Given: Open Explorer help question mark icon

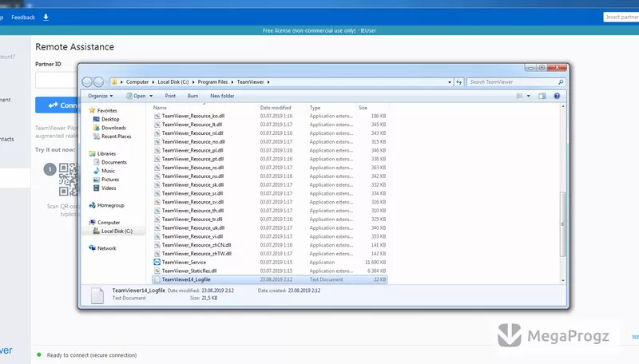Looking at the screenshot, I should click(557, 96).
